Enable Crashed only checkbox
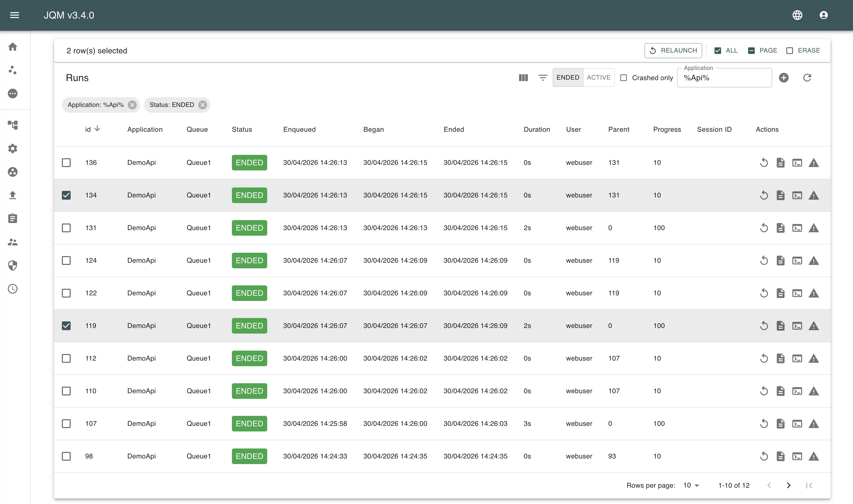 (623, 78)
